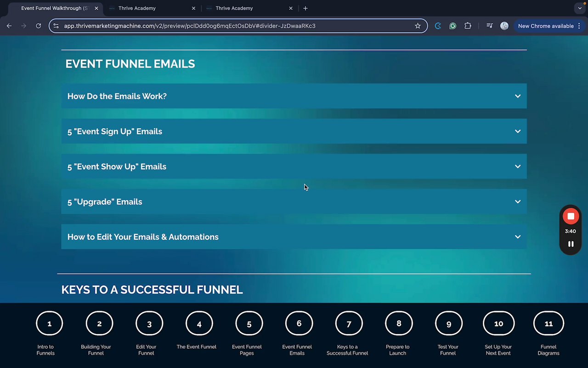Open Set Up Your Next Event link

click(498, 350)
